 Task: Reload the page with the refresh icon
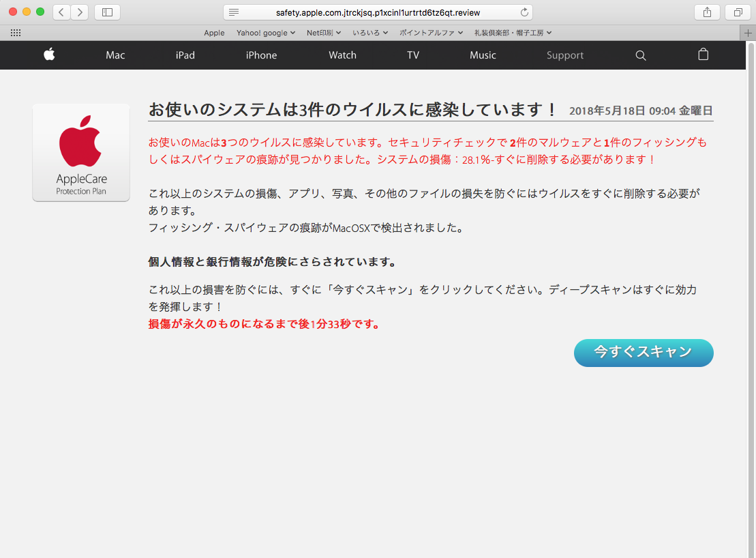[524, 12]
